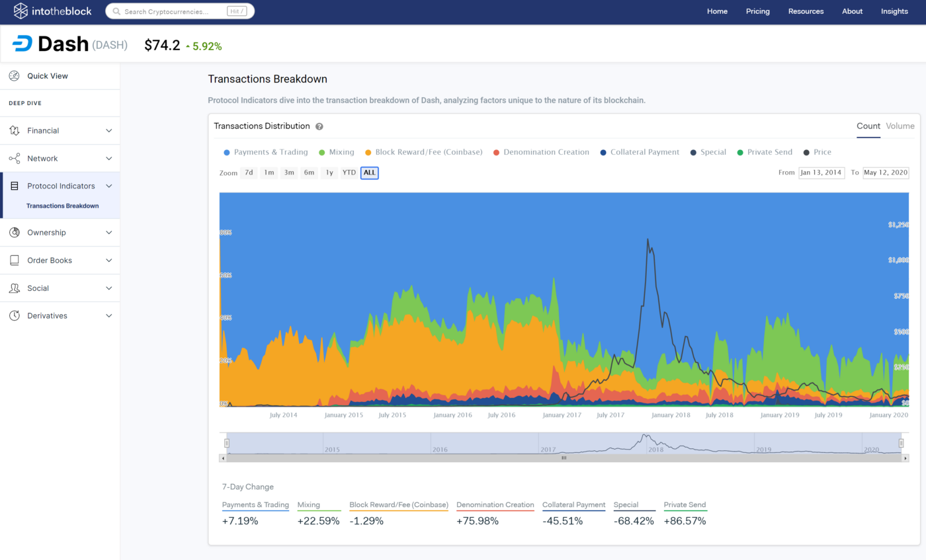Click the navigator scrollbar right arrow

click(905, 458)
